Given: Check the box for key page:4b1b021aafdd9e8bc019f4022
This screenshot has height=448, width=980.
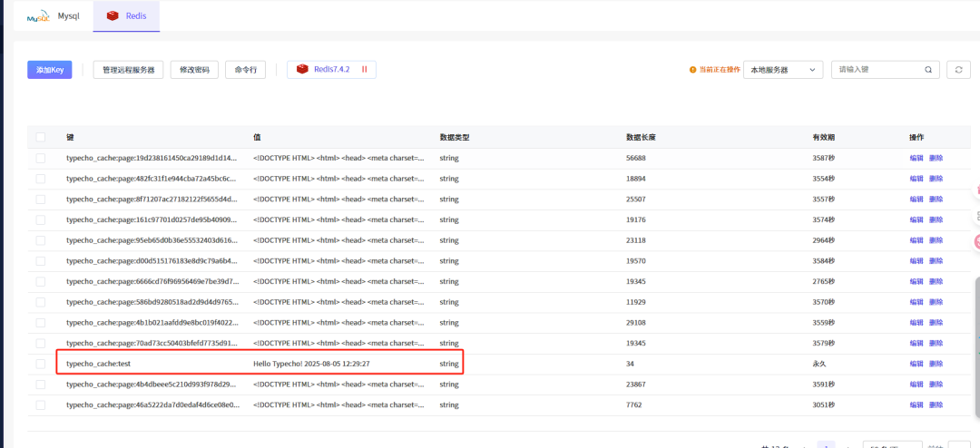Looking at the screenshot, I should pyautogui.click(x=41, y=323).
